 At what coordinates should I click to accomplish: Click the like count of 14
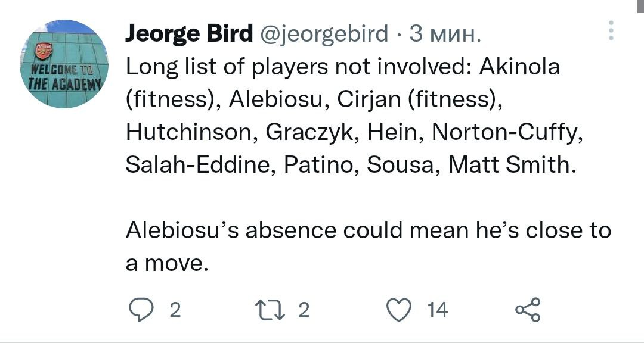(437, 310)
